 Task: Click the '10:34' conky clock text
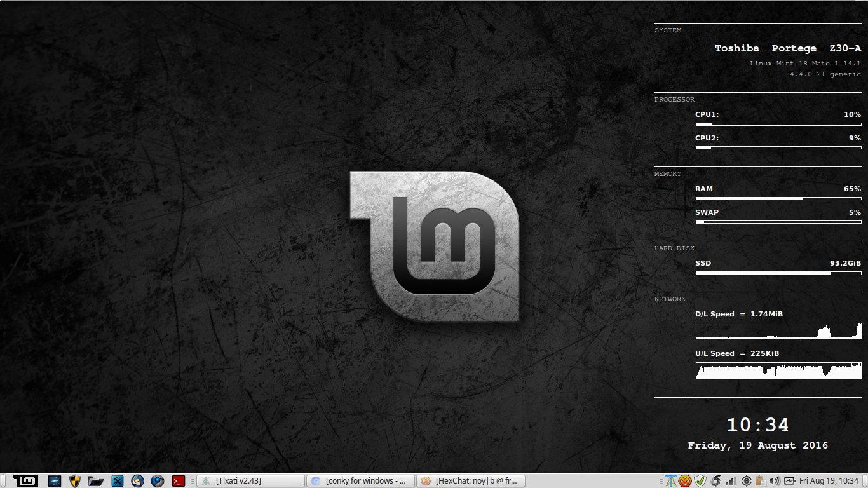(758, 425)
